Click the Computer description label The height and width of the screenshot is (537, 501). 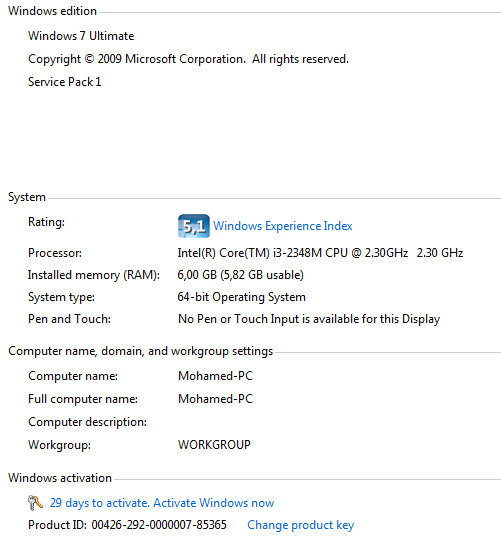click(x=87, y=422)
